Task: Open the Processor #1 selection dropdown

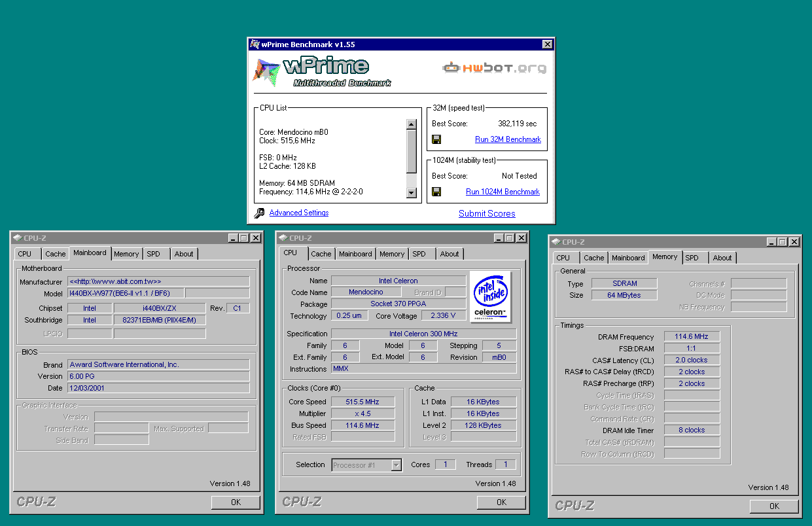Action: 397,465
